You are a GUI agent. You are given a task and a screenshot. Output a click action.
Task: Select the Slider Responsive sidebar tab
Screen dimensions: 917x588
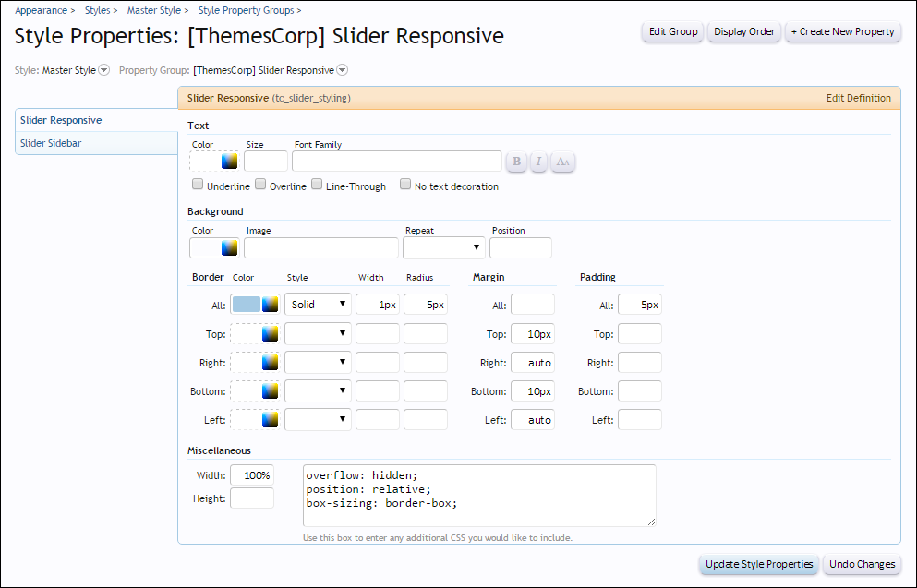tap(96, 120)
